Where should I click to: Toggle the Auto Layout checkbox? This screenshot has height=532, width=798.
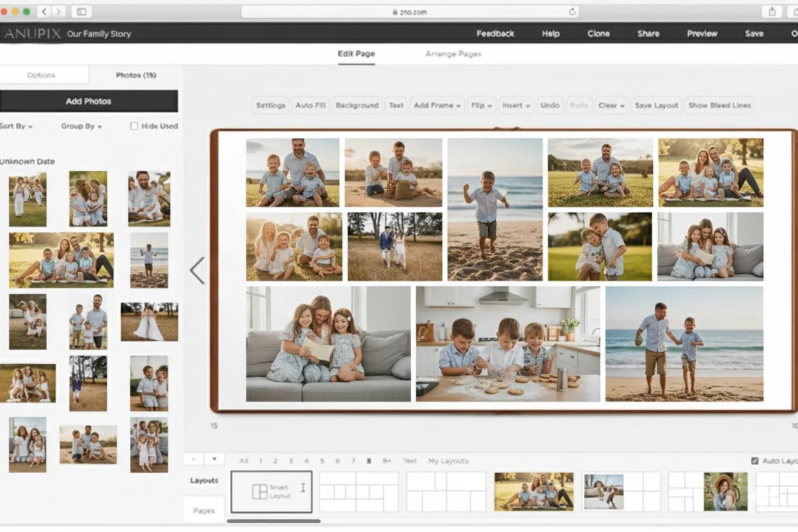click(x=755, y=460)
